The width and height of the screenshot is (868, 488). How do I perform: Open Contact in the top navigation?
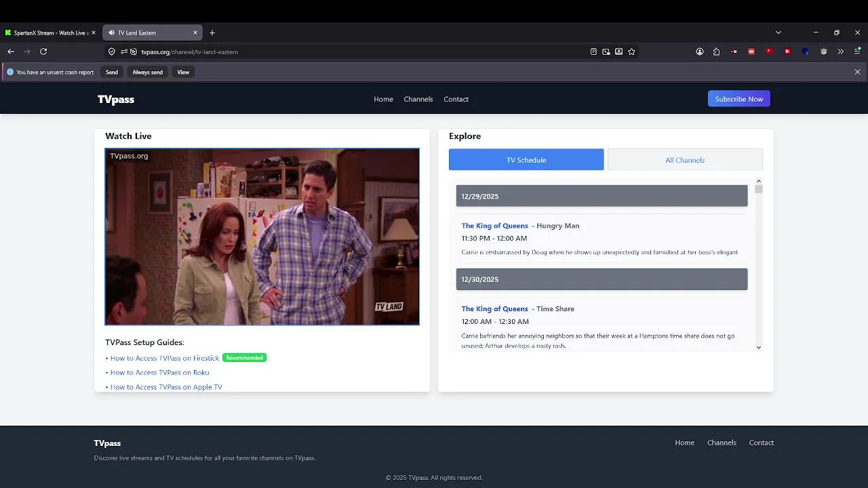[456, 99]
